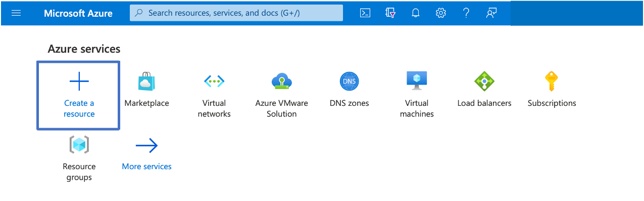
Task: Open Directories and subscriptions filter icon
Action: 390,13
